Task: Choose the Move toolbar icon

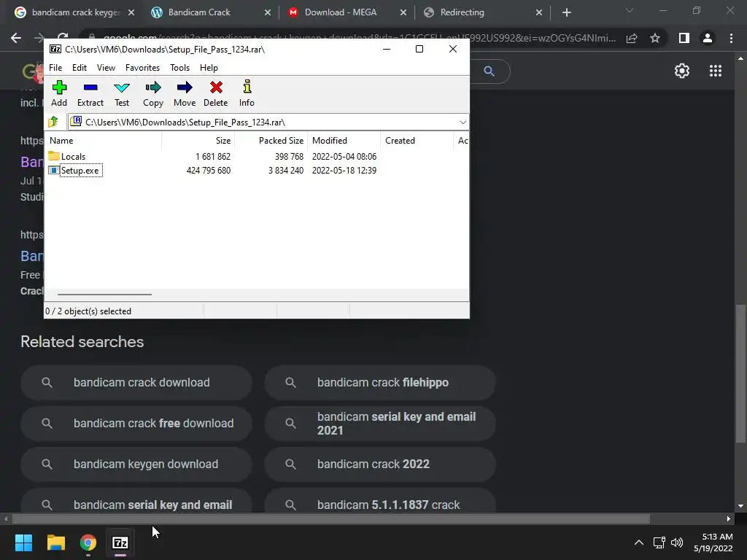Action: coord(185,93)
